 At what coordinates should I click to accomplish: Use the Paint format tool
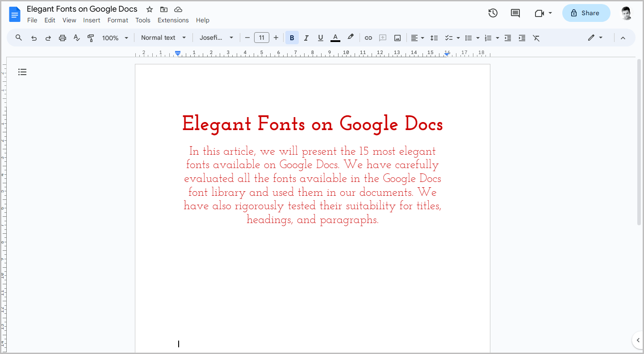coord(91,38)
